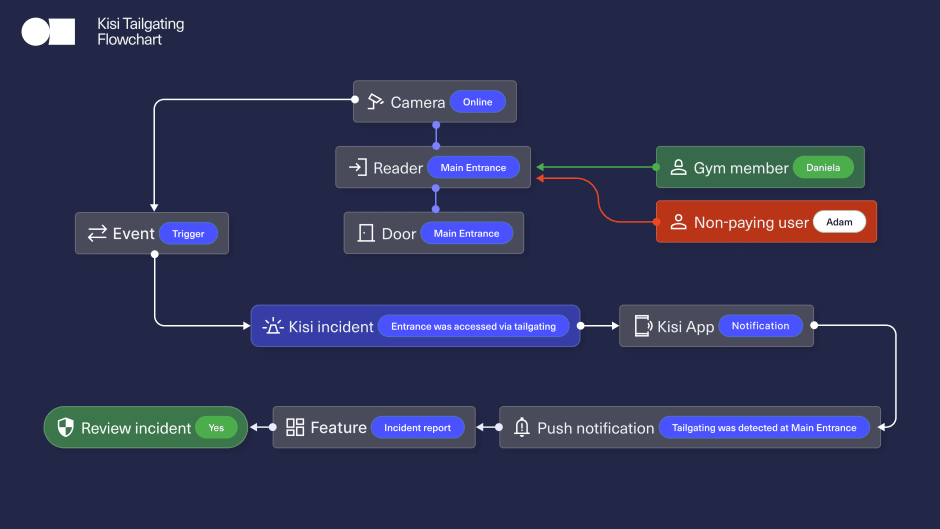Click the phone icon in the Kisi App node
The image size is (940, 529).
click(x=643, y=326)
